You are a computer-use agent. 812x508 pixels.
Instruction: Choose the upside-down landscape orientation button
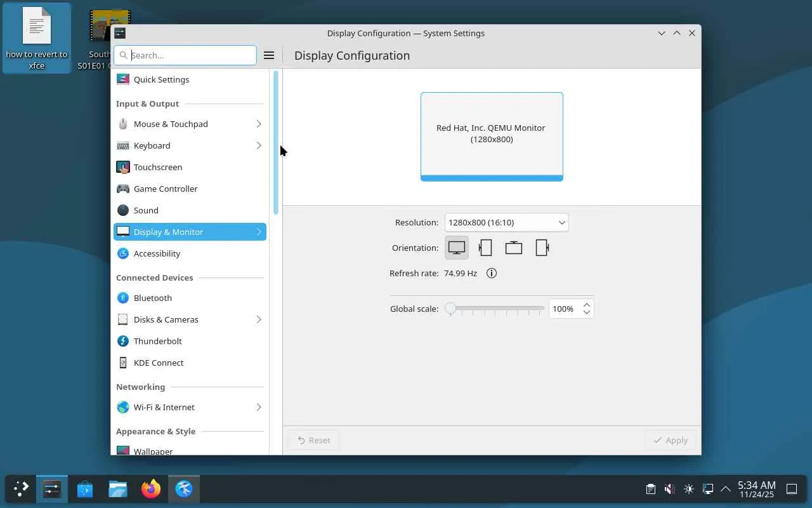click(514, 248)
